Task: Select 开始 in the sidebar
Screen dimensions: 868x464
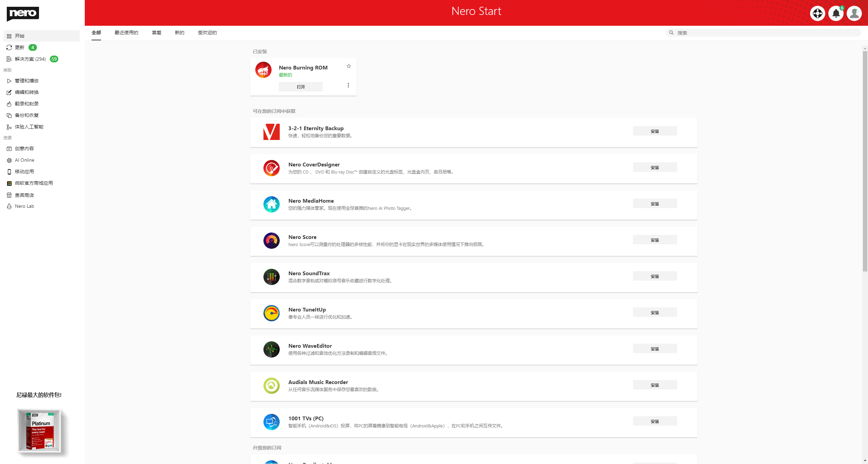Action: [x=41, y=36]
